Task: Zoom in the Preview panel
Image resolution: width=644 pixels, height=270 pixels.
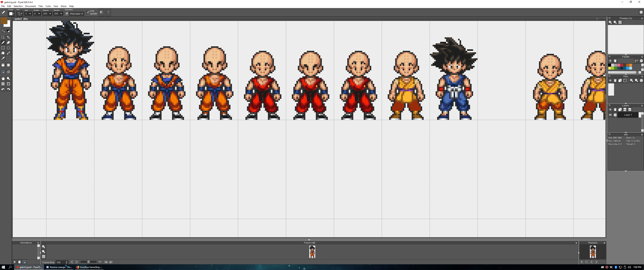Action: pos(610,22)
